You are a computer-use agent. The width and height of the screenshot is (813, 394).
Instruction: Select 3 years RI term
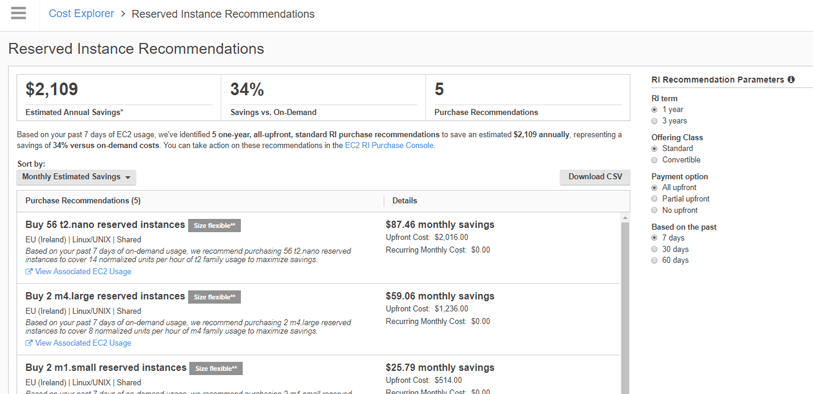[654, 121]
